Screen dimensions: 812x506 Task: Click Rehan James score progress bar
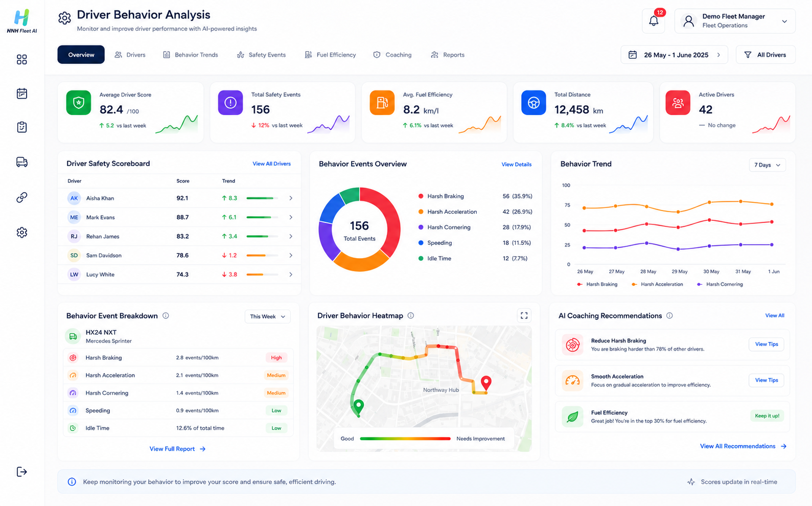click(x=262, y=237)
